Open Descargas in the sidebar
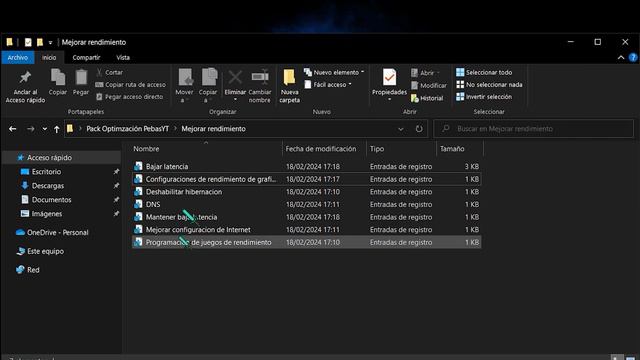 pyautogui.click(x=48, y=186)
